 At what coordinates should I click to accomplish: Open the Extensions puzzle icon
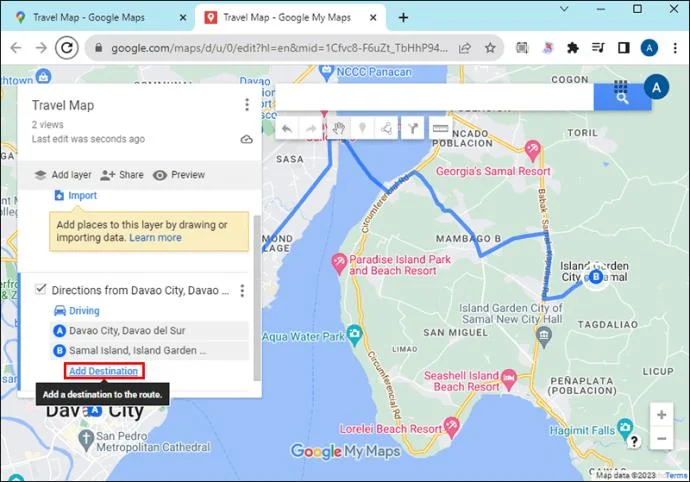[573, 48]
